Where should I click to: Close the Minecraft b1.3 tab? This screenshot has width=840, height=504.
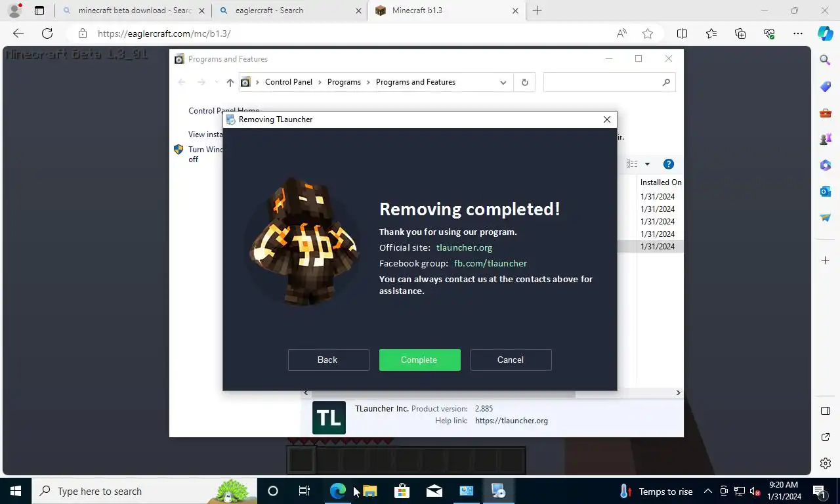515,10
